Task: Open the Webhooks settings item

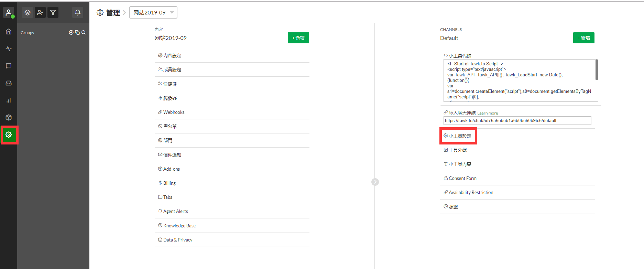Action: click(174, 112)
